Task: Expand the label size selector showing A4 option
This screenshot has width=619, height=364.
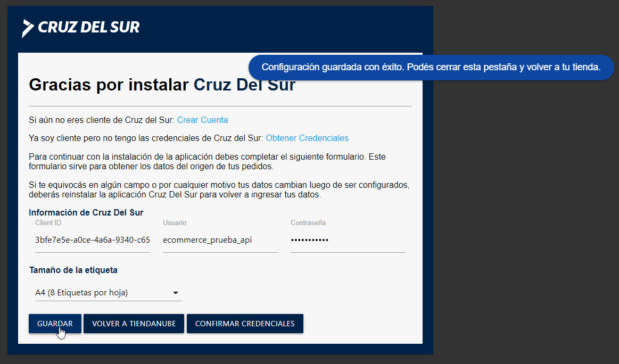Action: pos(106,293)
